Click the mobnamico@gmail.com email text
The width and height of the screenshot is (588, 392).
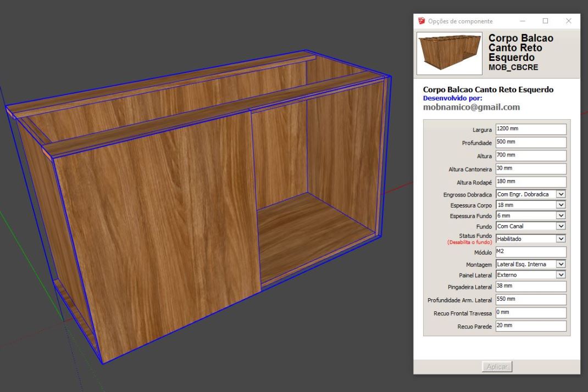coord(471,107)
